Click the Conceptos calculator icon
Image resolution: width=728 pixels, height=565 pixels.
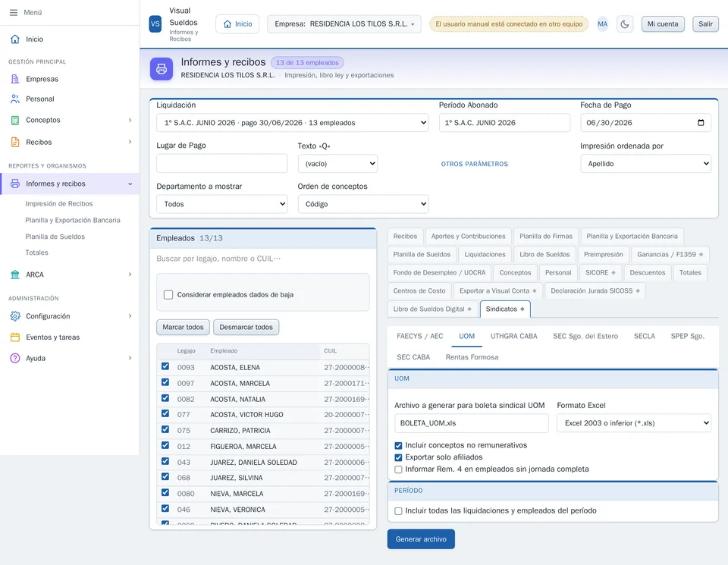pos(15,121)
